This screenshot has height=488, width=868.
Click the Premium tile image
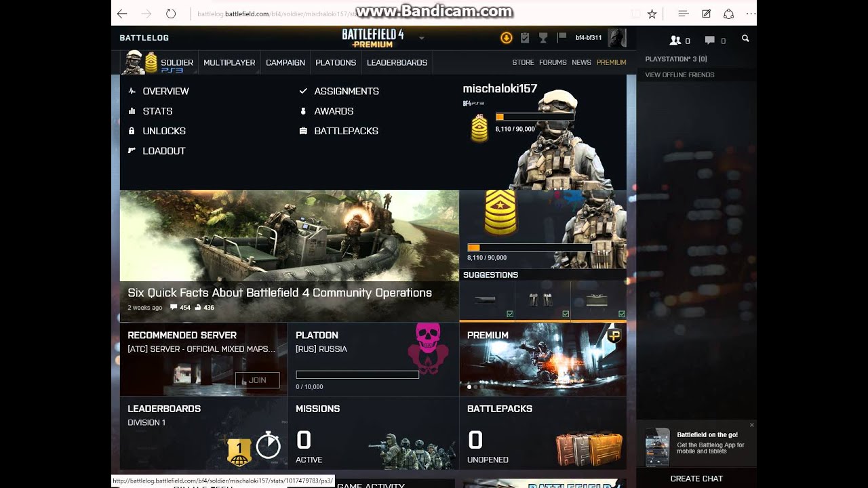tap(542, 359)
